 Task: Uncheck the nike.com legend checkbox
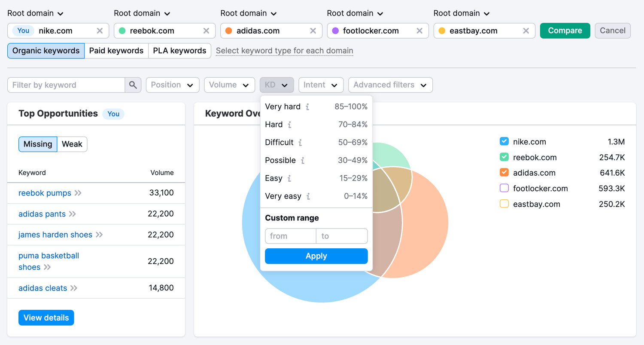tap(504, 142)
